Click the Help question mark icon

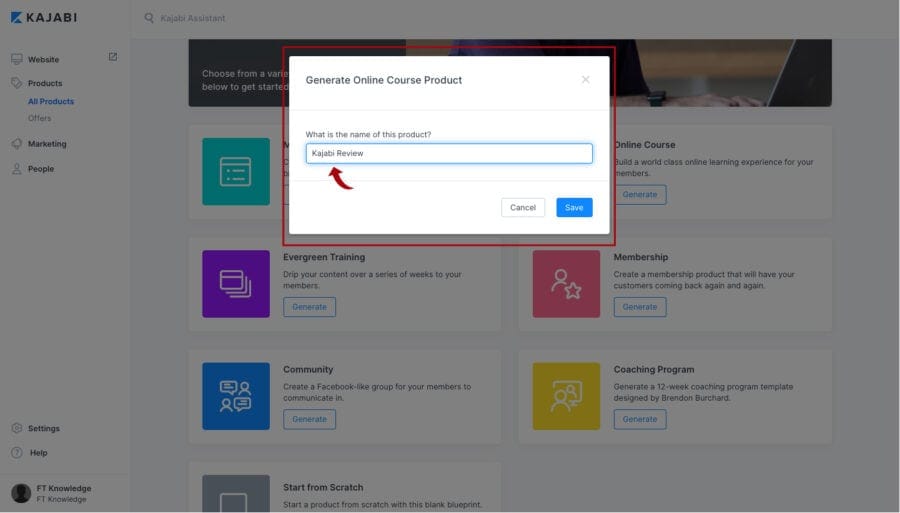pos(17,453)
